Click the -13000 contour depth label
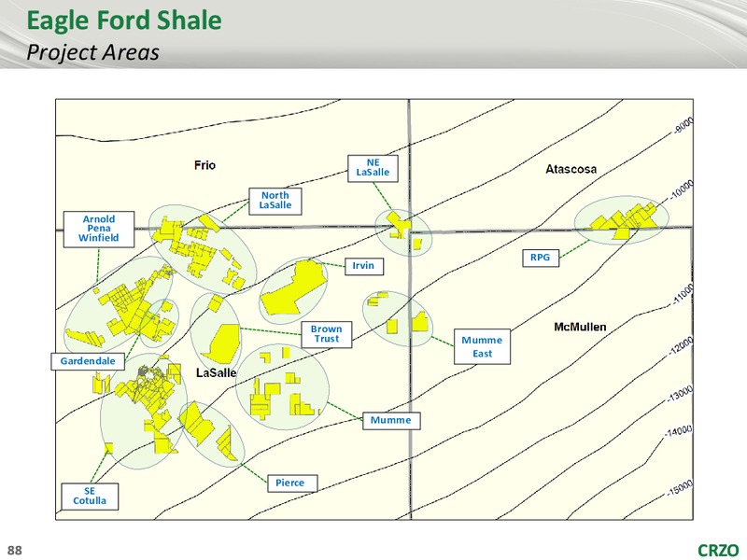The width and height of the screenshot is (747, 560). point(679,394)
